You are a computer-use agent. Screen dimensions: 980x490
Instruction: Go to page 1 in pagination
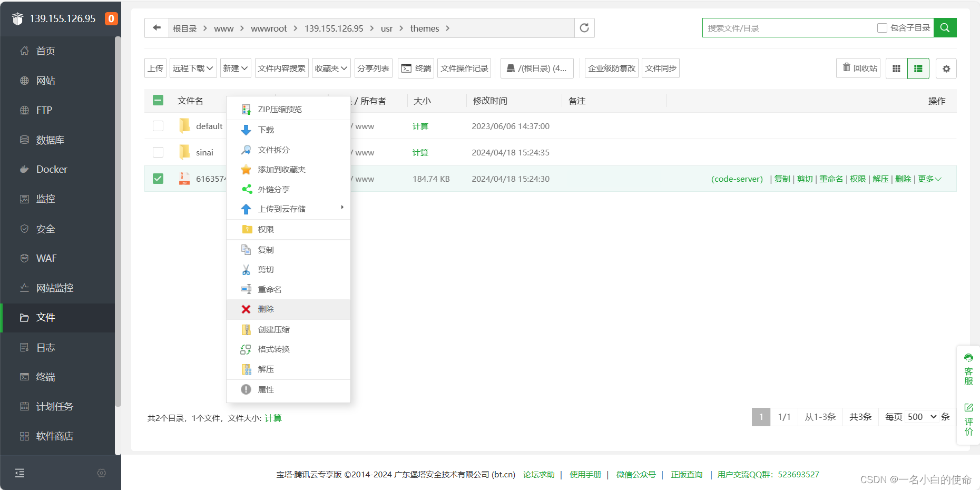pos(761,417)
